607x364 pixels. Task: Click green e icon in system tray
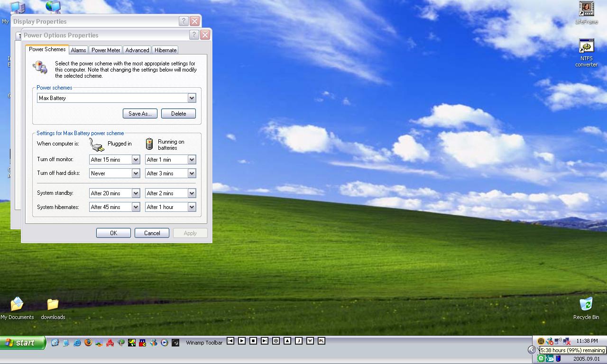[x=541, y=358]
